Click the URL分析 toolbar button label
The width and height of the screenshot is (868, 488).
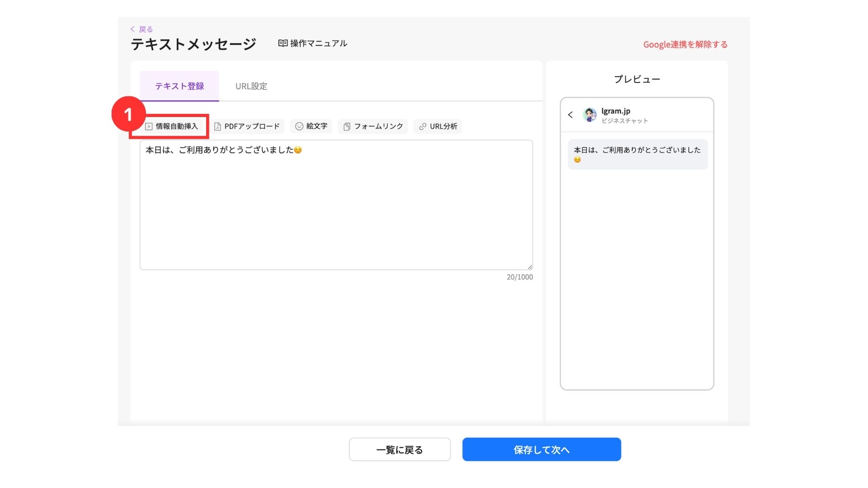[x=443, y=127]
